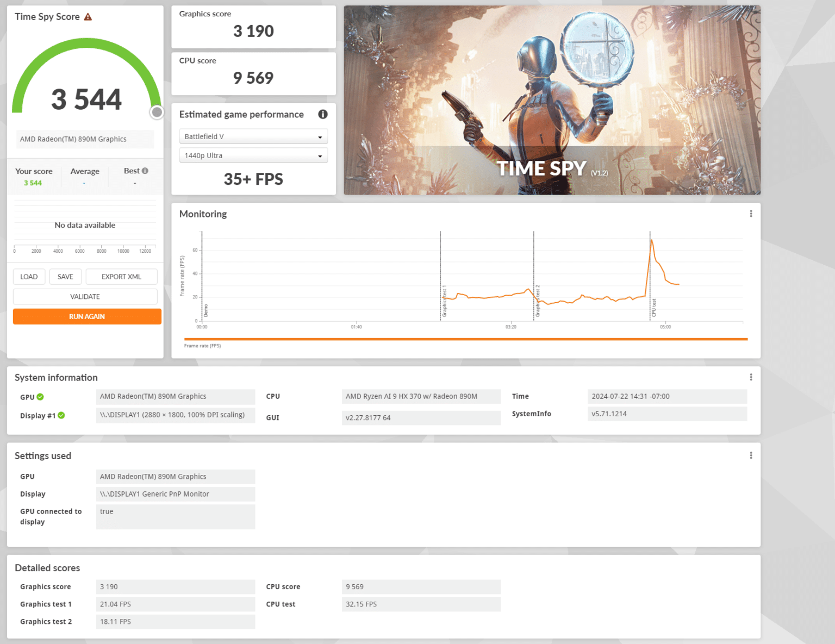Viewport: 835px width, 644px height.
Task: Click the score gauge end marker circle
Action: click(157, 112)
